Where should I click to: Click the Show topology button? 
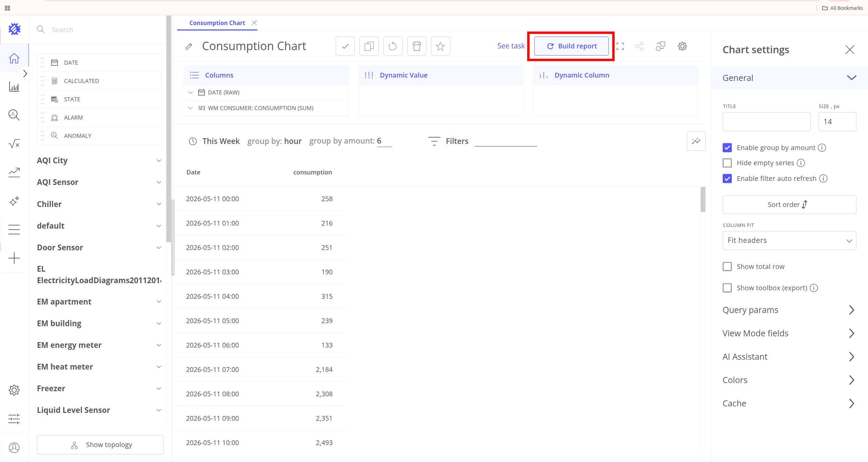click(x=100, y=445)
